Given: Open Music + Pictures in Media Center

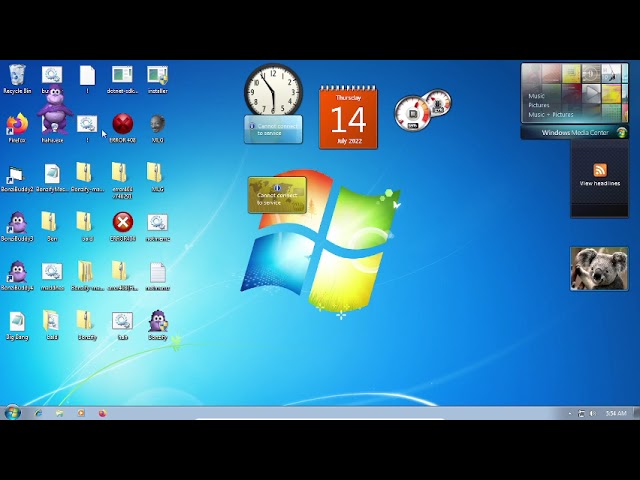Looking at the screenshot, I should pyautogui.click(x=551, y=115).
